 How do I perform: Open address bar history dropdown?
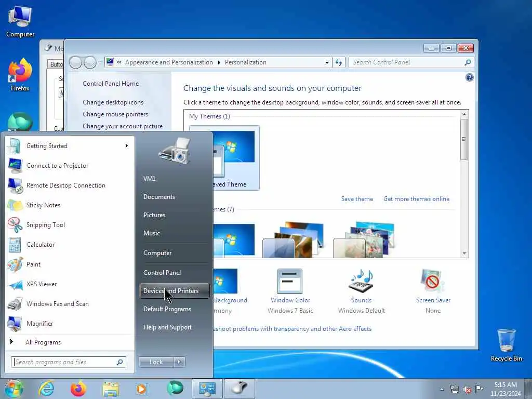pos(327,62)
